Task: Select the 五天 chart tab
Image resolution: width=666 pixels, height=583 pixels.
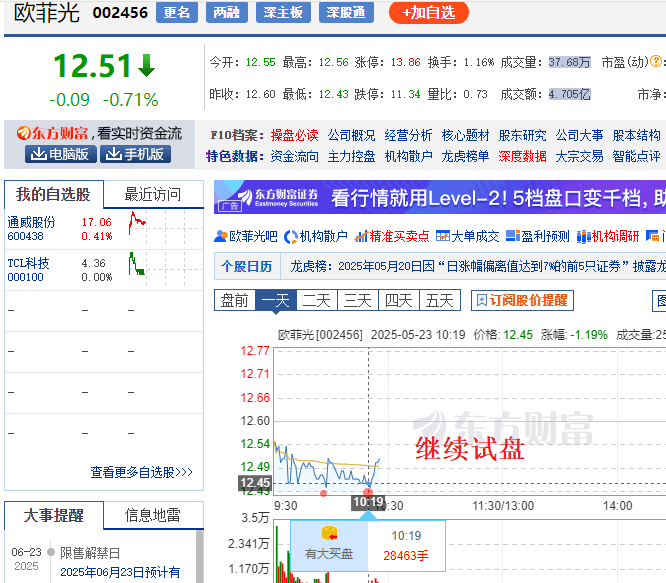Action: (440, 300)
